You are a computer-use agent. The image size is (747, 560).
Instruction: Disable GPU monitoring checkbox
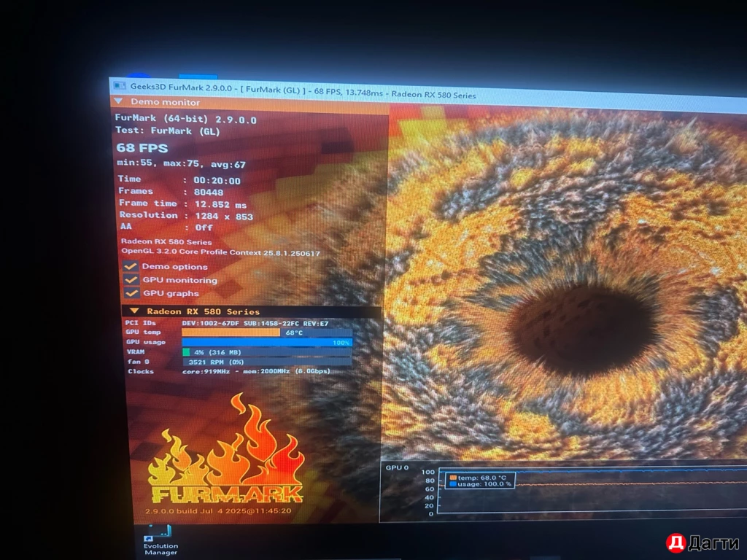[131, 280]
